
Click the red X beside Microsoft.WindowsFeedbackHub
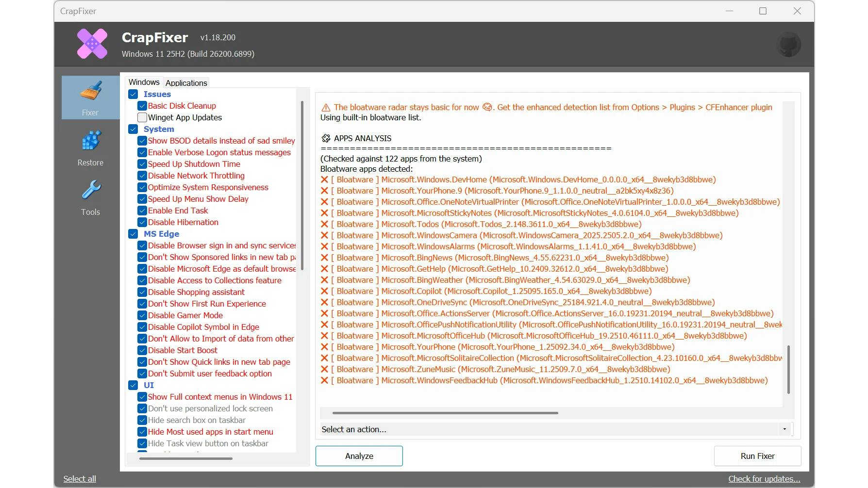pyautogui.click(x=324, y=381)
